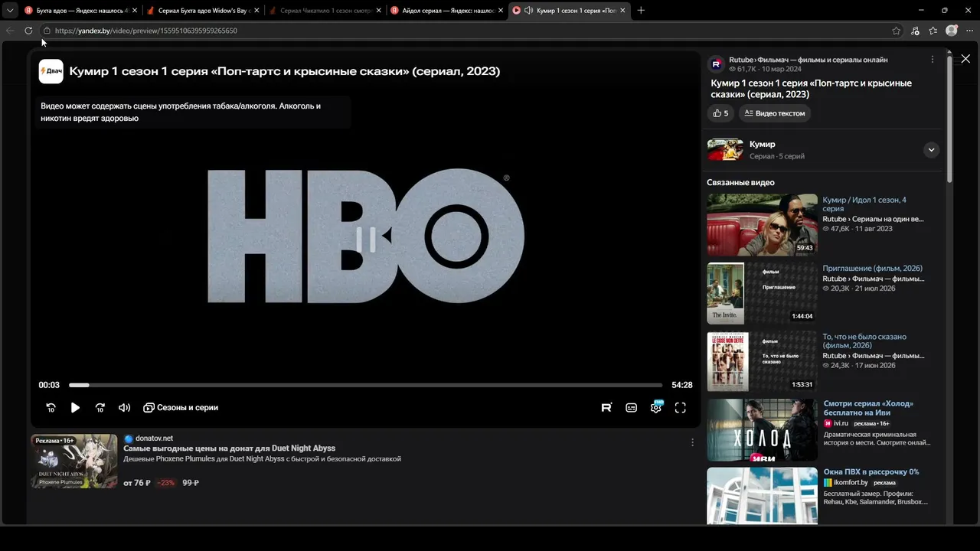
Task: Click the ikomfort.by site icon
Action: point(828,483)
